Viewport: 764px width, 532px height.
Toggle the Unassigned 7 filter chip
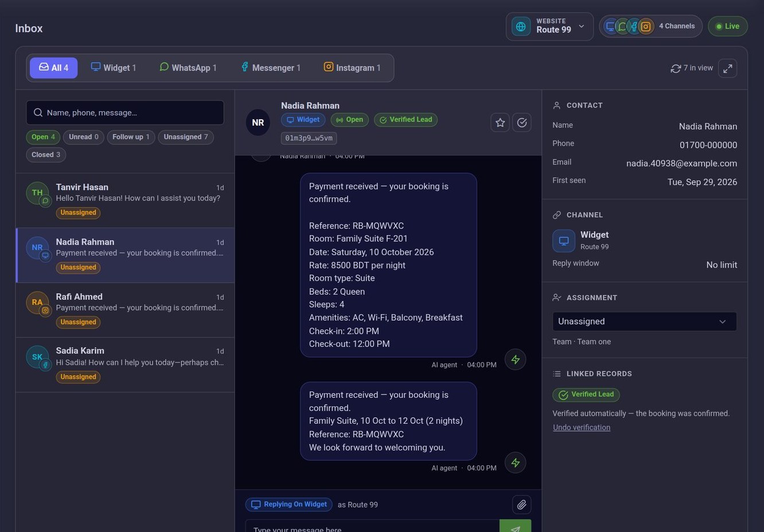click(186, 137)
